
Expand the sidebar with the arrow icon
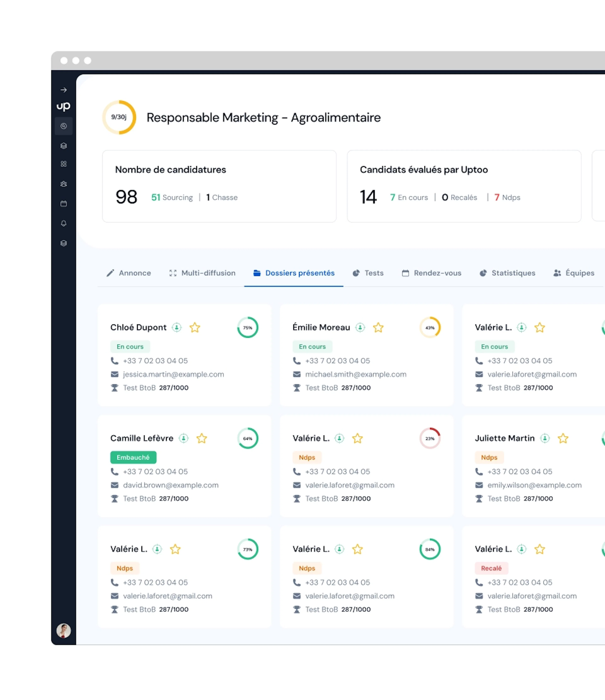click(64, 90)
